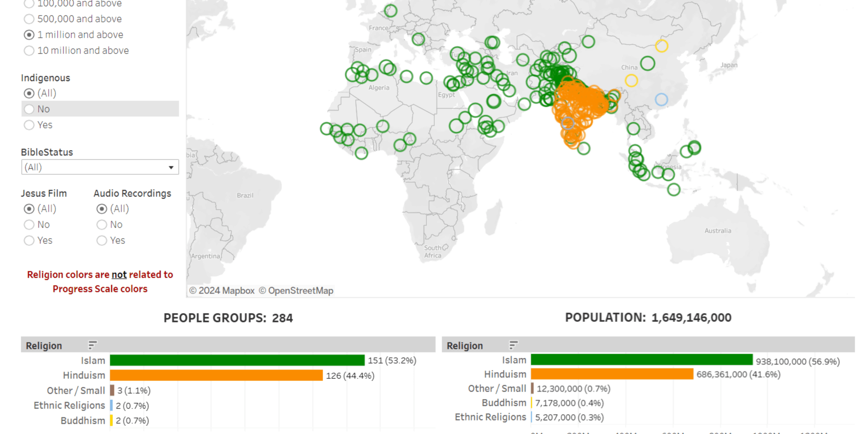This screenshot has width=868, height=434.
Task: Click the Mapbox attribution link
Action: (x=222, y=291)
